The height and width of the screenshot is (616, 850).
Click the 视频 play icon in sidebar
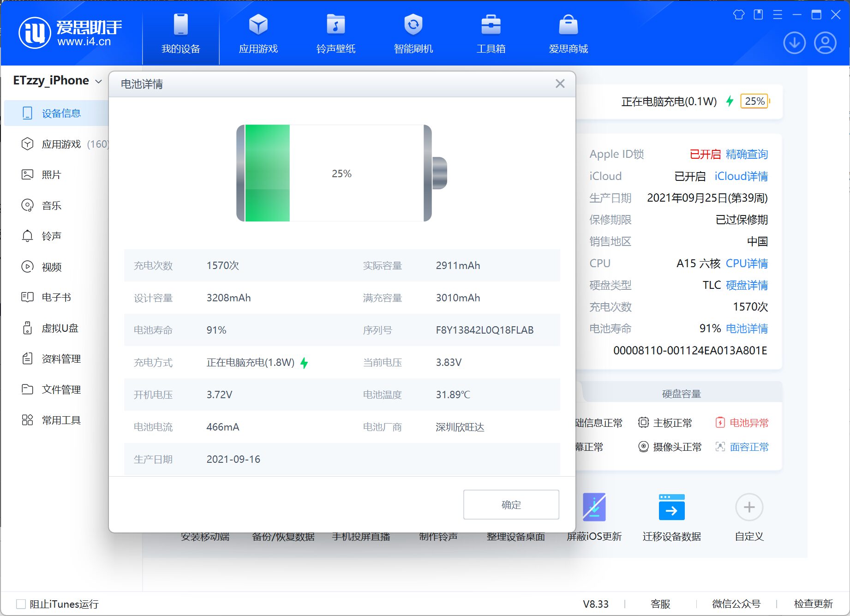27,267
